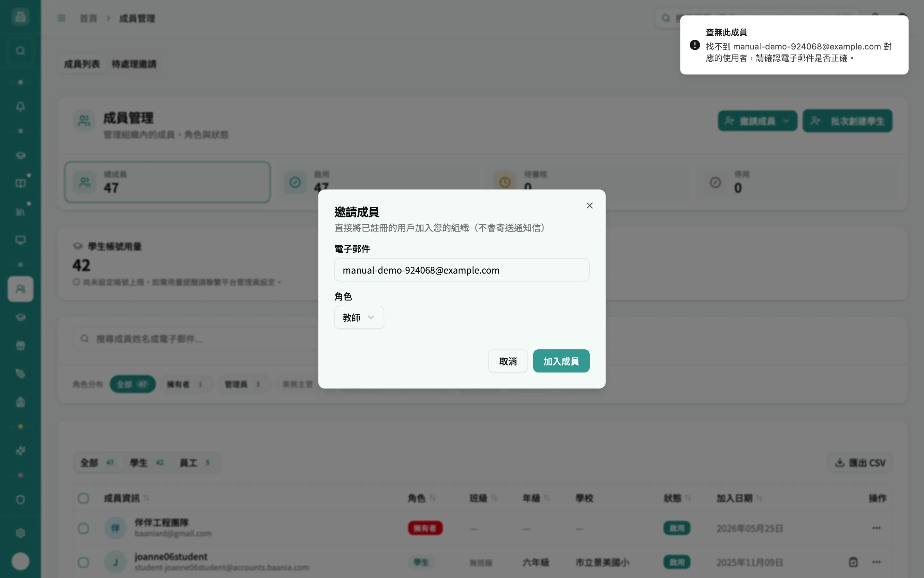This screenshot has height=578, width=924.
Task: Click the top search bar magnifier icon
Action: pyautogui.click(x=666, y=18)
